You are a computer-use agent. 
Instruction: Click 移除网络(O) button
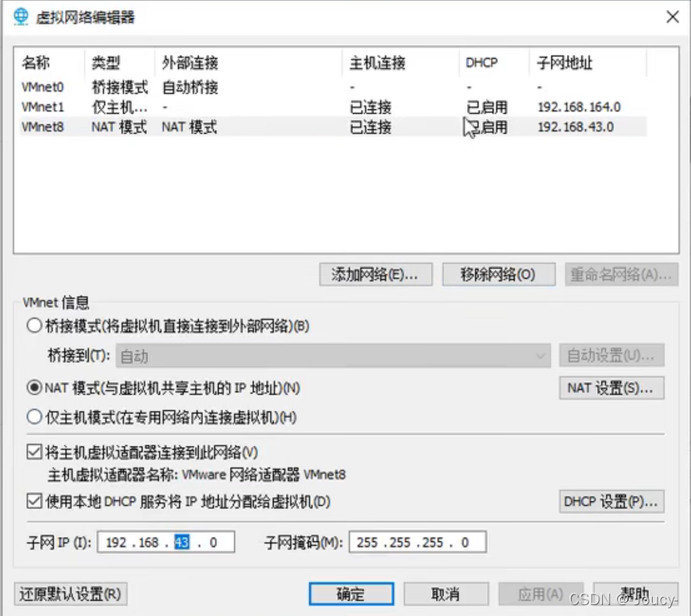[x=499, y=275]
